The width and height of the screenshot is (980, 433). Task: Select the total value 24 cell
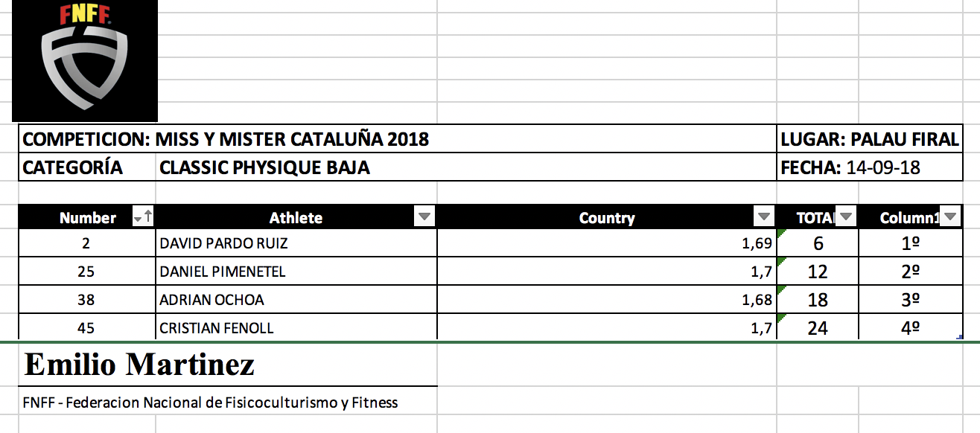click(x=817, y=327)
